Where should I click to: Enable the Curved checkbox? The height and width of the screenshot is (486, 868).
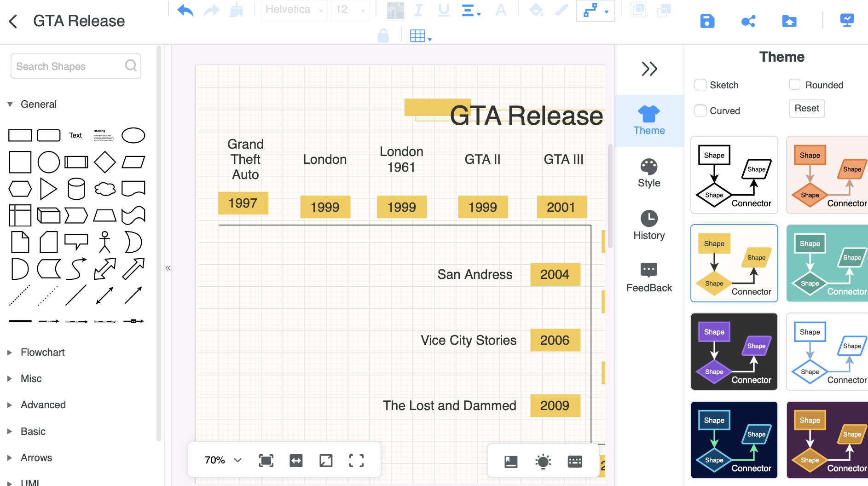[x=700, y=111]
